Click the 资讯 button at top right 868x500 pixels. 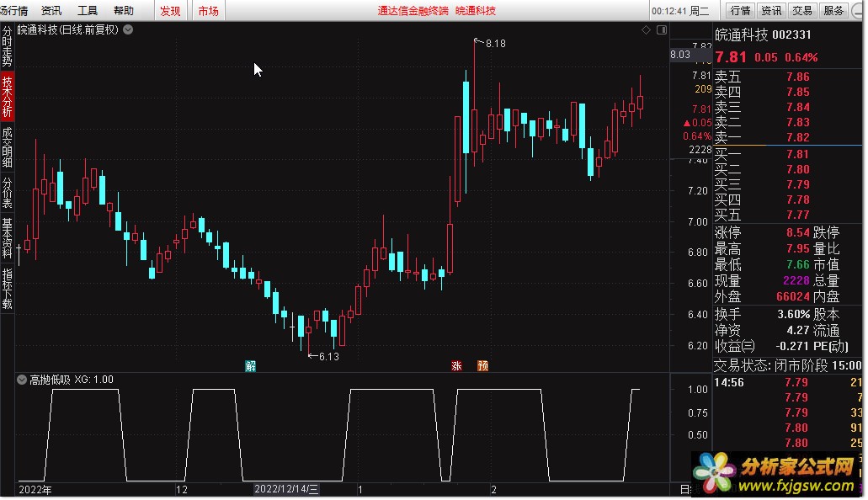(771, 10)
